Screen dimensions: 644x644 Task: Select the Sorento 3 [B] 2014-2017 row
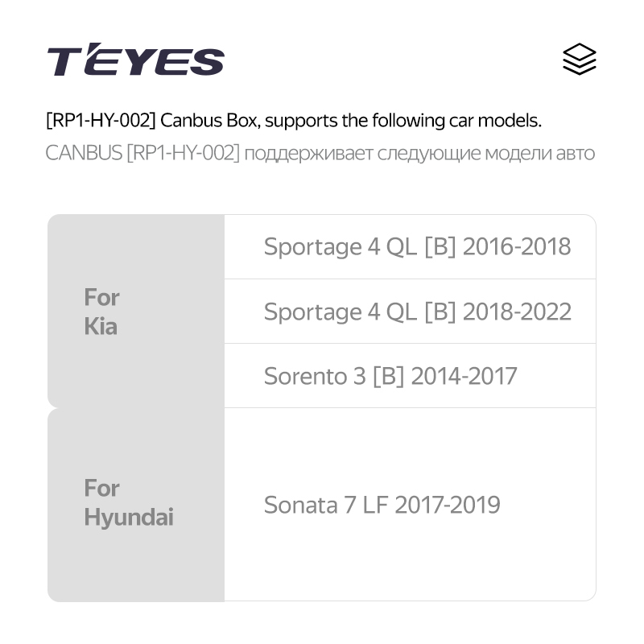[410, 376]
